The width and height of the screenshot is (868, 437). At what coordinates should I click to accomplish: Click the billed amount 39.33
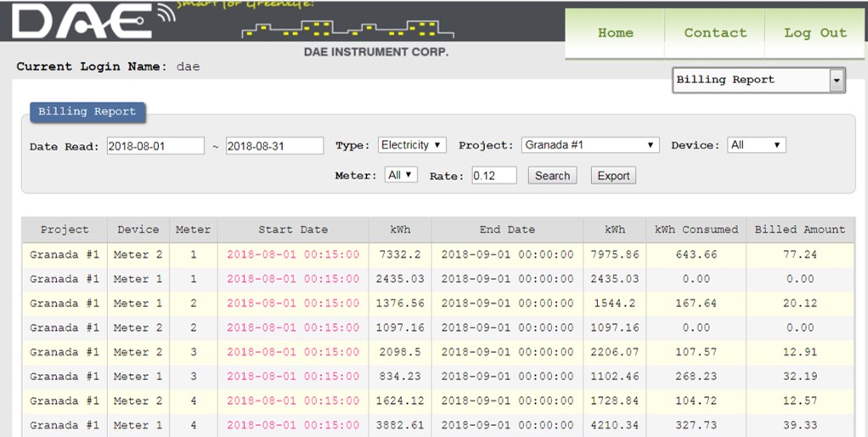[800, 425]
